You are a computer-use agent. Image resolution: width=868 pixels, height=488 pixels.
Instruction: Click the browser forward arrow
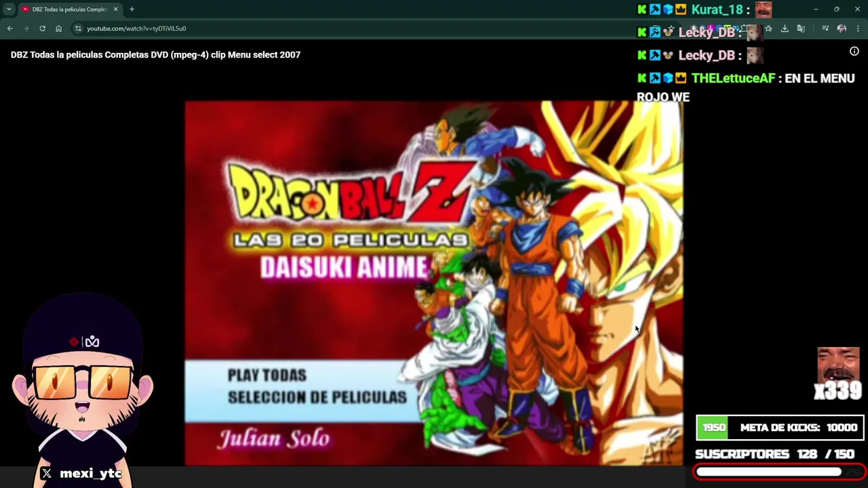pos(26,28)
